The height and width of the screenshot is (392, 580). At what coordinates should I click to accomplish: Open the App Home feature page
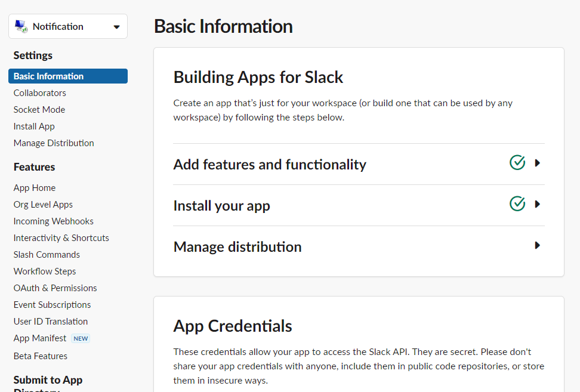click(x=35, y=188)
